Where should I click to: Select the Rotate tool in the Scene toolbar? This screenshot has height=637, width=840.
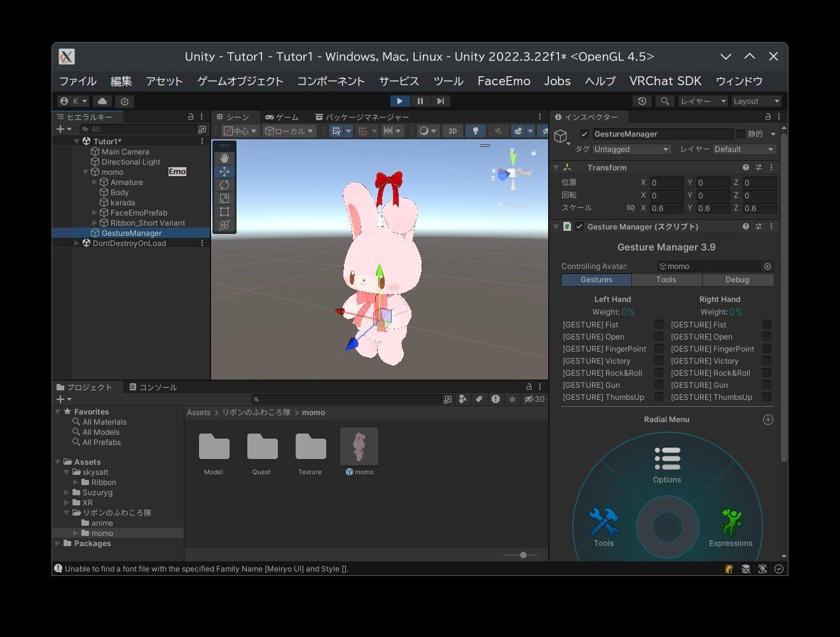[224, 184]
